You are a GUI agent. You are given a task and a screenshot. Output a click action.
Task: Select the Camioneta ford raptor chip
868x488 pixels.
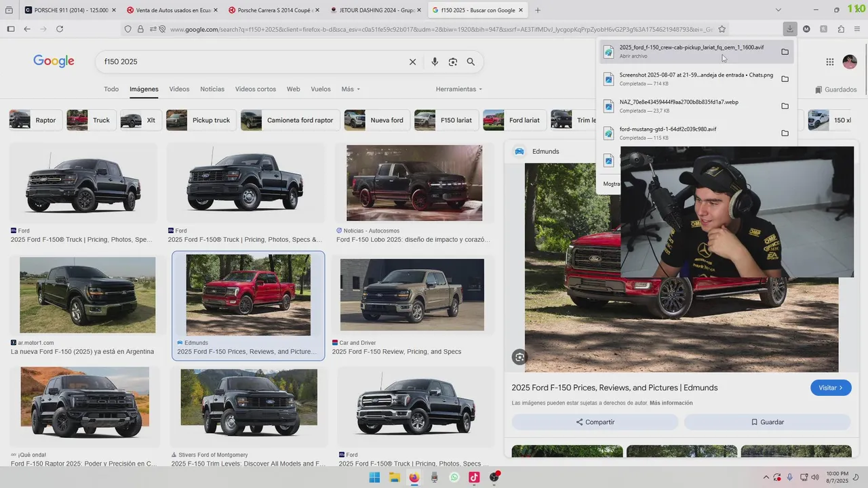290,120
